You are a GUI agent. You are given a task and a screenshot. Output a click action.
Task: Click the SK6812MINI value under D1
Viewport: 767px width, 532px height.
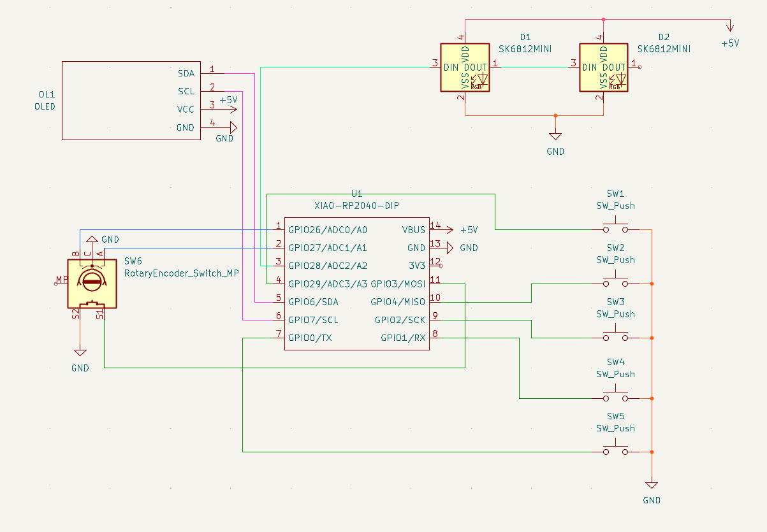click(525, 48)
